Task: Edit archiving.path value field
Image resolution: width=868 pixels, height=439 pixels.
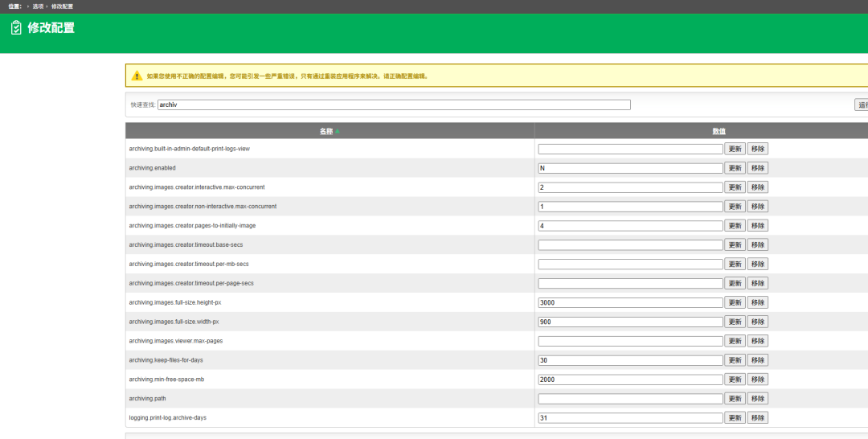Action: [x=630, y=399]
